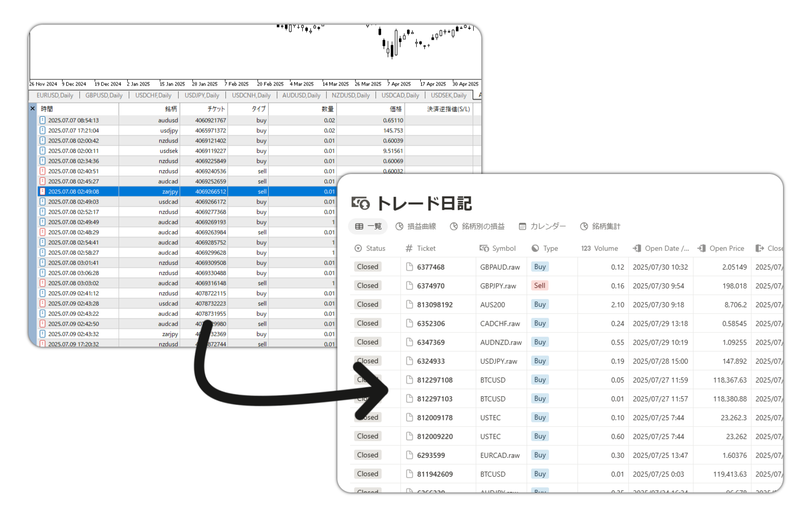Select order icon for highlighted zarjpy row

tap(43, 191)
